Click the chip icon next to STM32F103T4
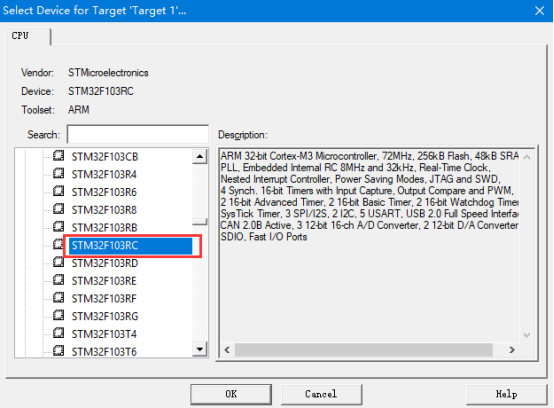This screenshot has width=554, height=408. pyautogui.click(x=59, y=333)
